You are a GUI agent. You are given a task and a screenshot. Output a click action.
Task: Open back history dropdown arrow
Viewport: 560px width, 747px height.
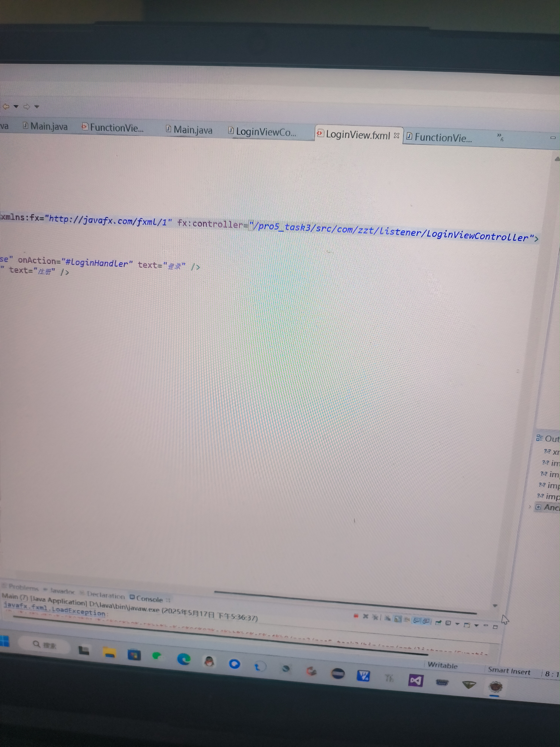[x=16, y=107]
